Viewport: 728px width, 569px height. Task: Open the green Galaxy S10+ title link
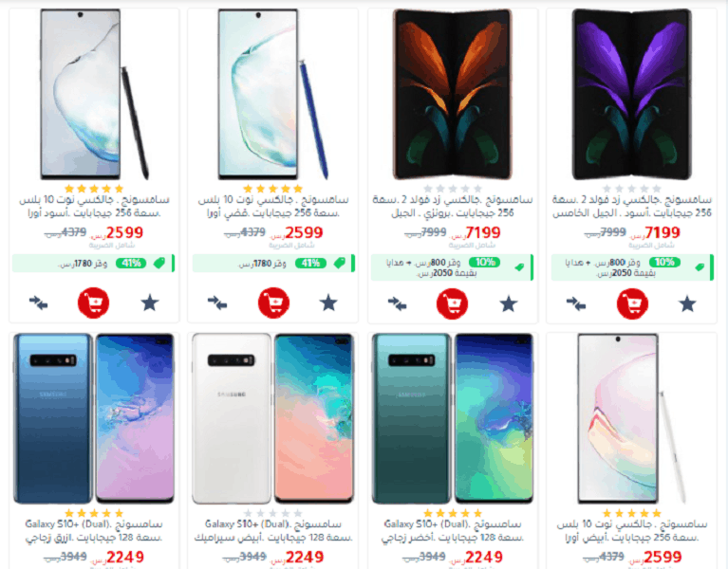(453, 530)
